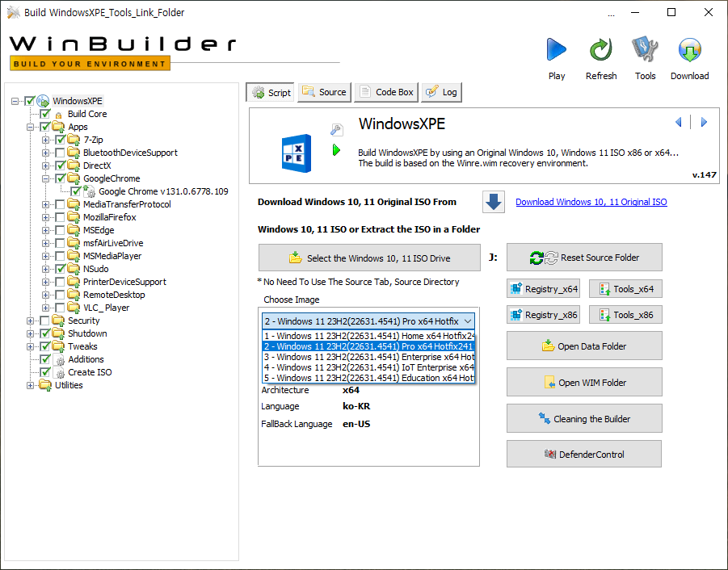Uncheck the DirectX checkbox
728x570 pixels.
(60, 166)
